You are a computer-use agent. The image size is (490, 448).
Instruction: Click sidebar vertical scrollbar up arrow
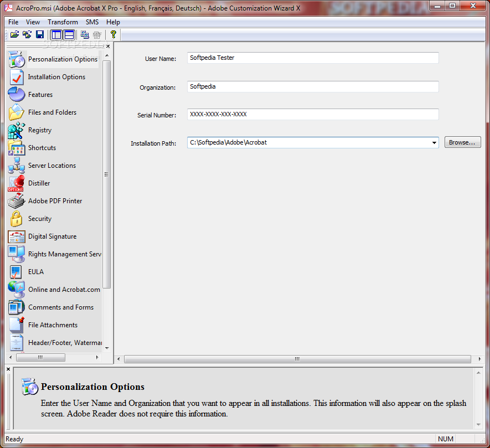pyautogui.click(x=107, y=55)
